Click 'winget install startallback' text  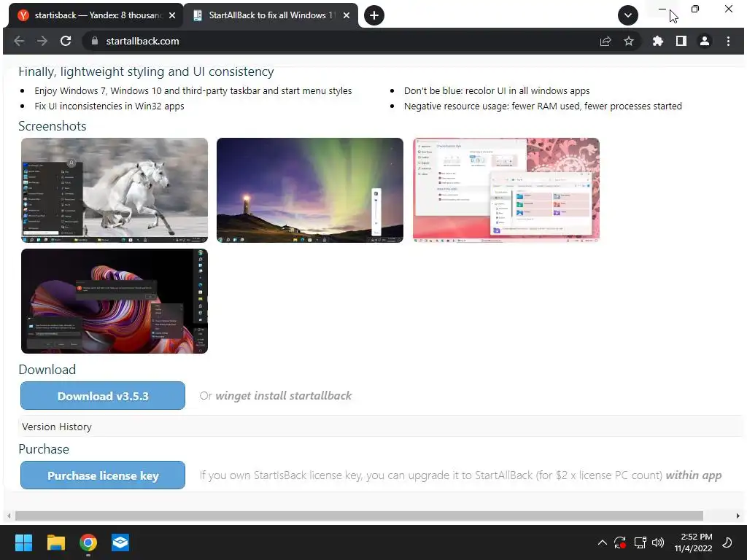(x=284, y=396)
